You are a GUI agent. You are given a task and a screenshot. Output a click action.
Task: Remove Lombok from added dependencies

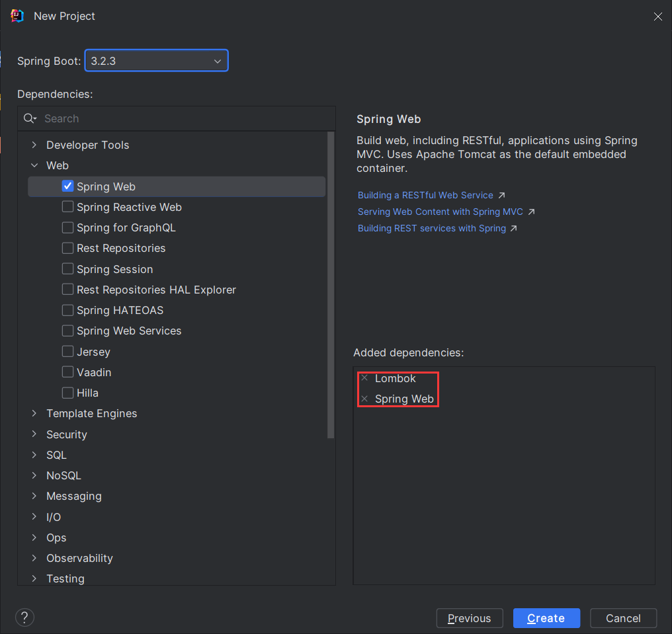click(x=364, y=378)
